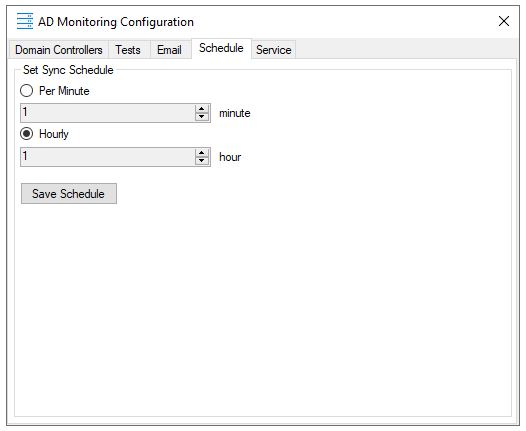Select the Per Minute radio button
Viewport: 526px width, 431px height.
[x=27, y=91]
